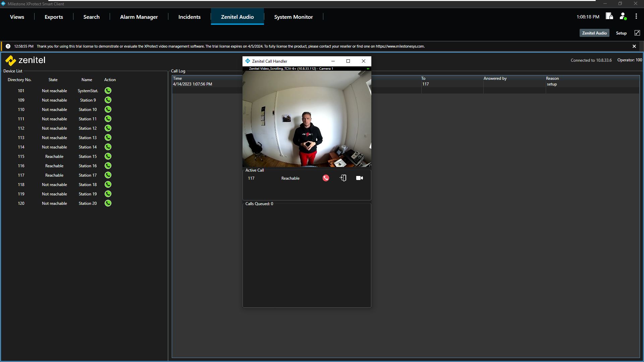Open the three-dot settings menu
This screenshot has width=644, height=362.
[636, 16]
